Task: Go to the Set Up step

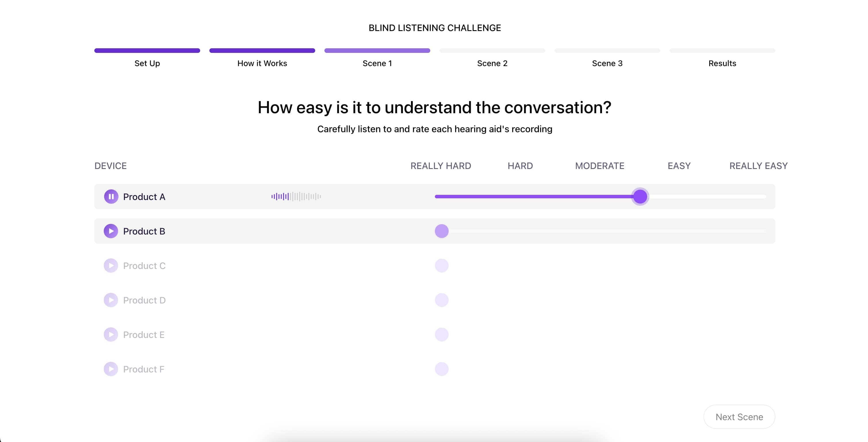Action: pos(147,63)
